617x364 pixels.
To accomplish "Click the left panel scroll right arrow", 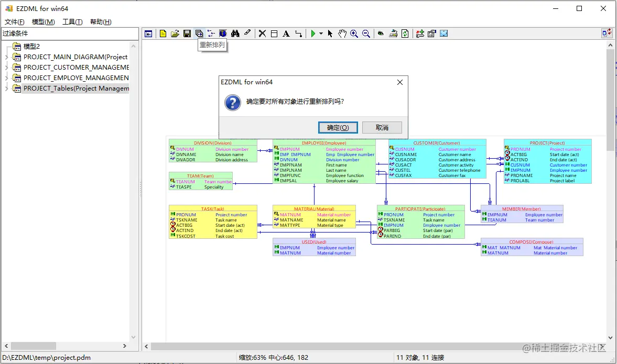I will point(125,346).
